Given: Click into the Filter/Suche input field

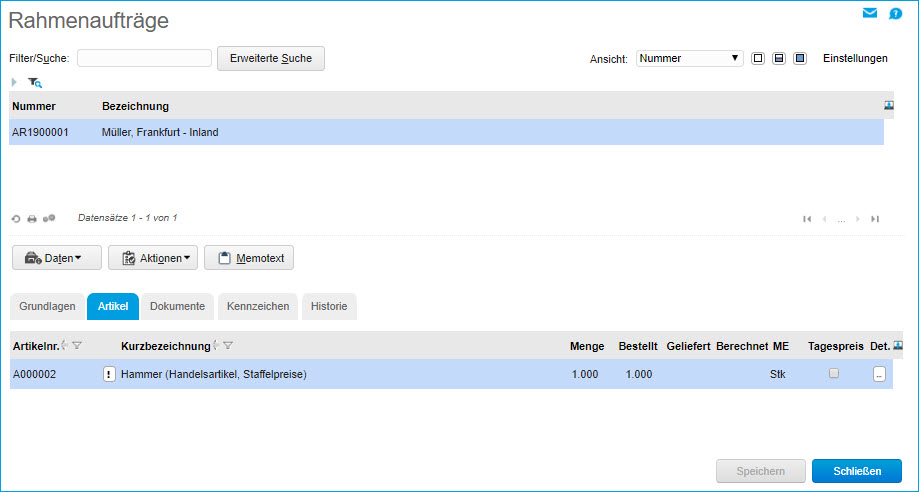Looking at the screenshot, I should (x=144, y=58).
